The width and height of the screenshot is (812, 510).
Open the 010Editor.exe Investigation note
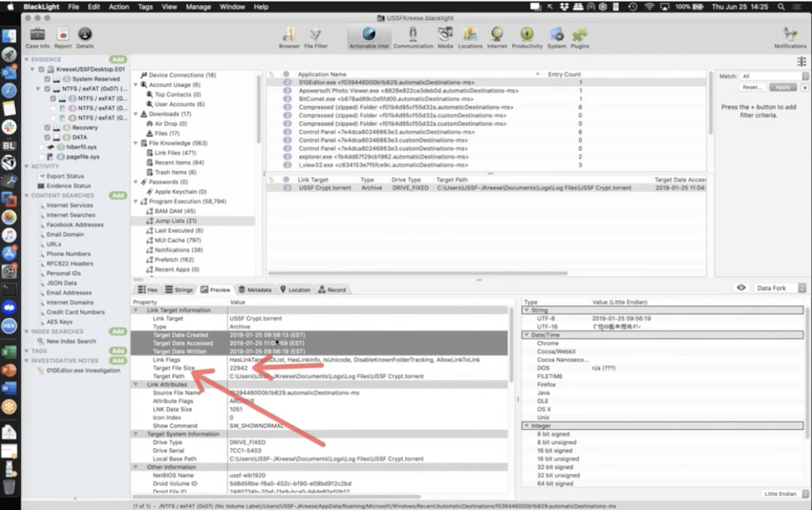coord(82,370)
